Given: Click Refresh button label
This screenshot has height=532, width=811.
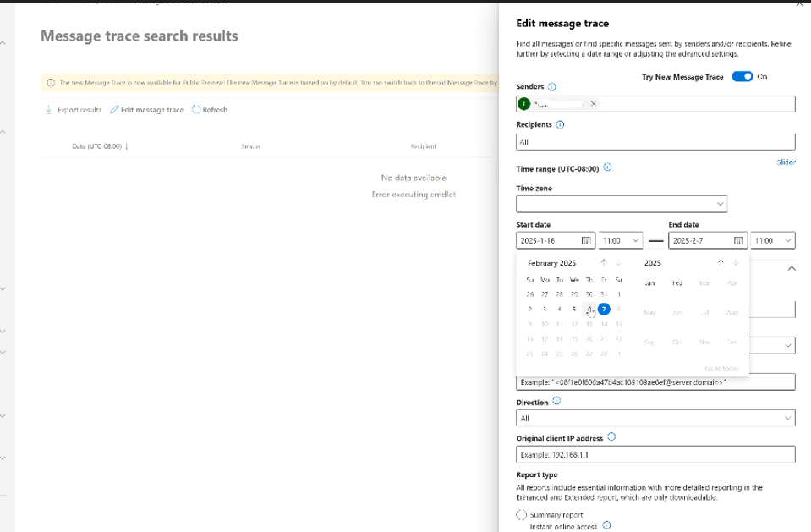Looking at the screenshot, I should pyautogui.click(x=215, y=110).
